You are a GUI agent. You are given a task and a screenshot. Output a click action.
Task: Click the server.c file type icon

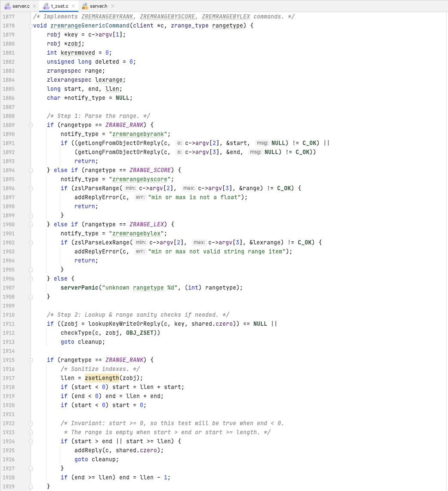[7, 6]
